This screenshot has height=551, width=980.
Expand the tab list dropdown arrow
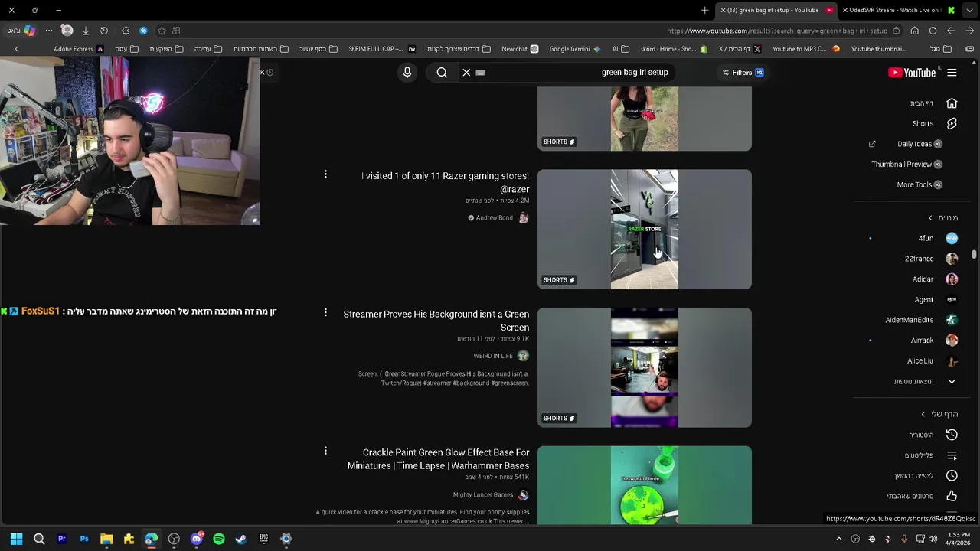[970, 10]
